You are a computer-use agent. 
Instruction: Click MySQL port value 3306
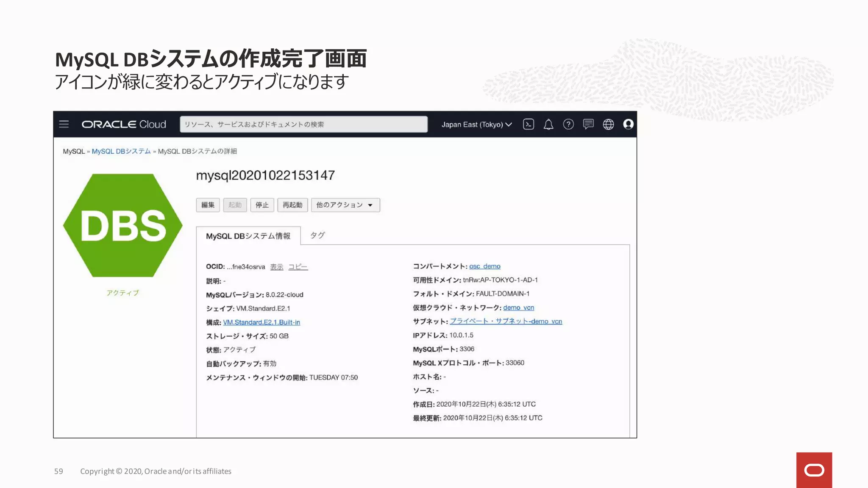[x=467, y=349]
